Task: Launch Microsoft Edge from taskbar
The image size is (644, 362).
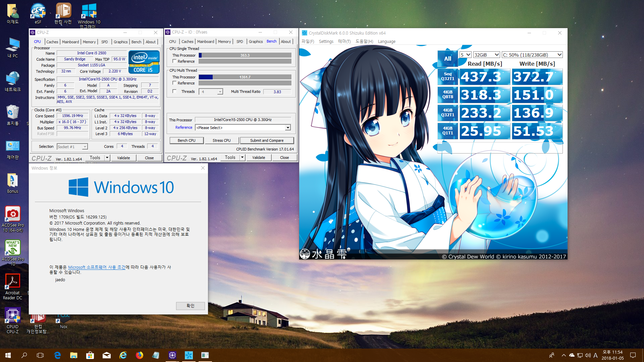Action: (57, 355)
